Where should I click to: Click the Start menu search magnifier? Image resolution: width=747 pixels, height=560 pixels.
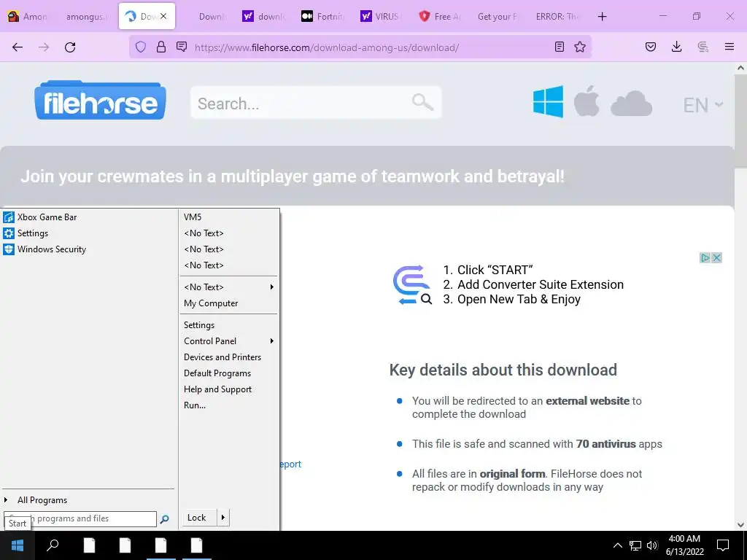(x=164, y=519)
